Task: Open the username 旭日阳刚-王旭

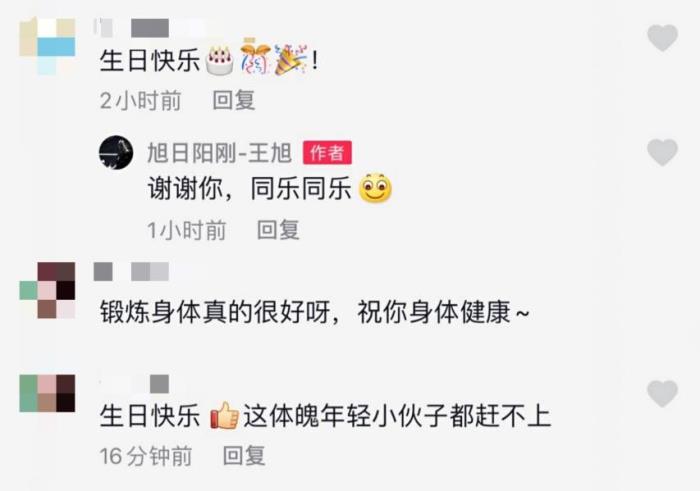Action: [x=220, y=153]
